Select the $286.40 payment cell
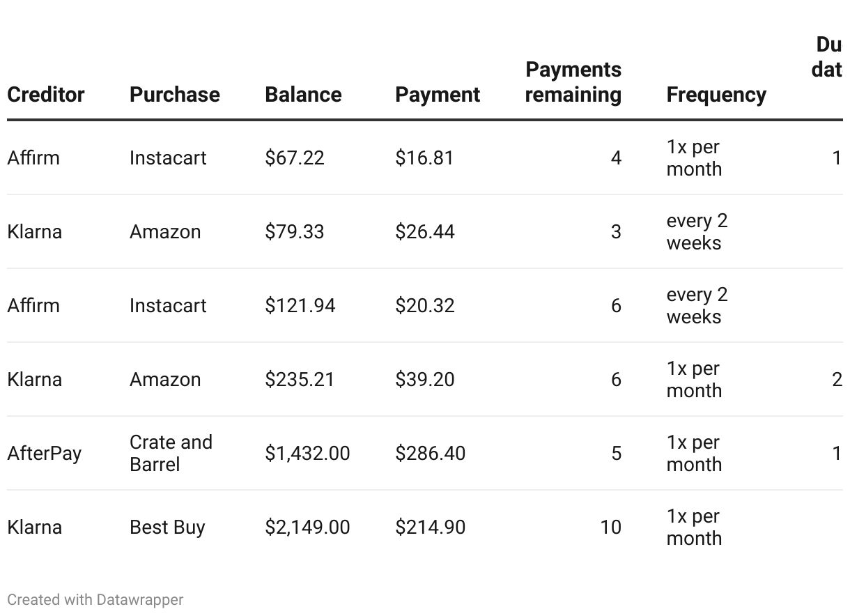The image size is (850, 616). [430, 454]
